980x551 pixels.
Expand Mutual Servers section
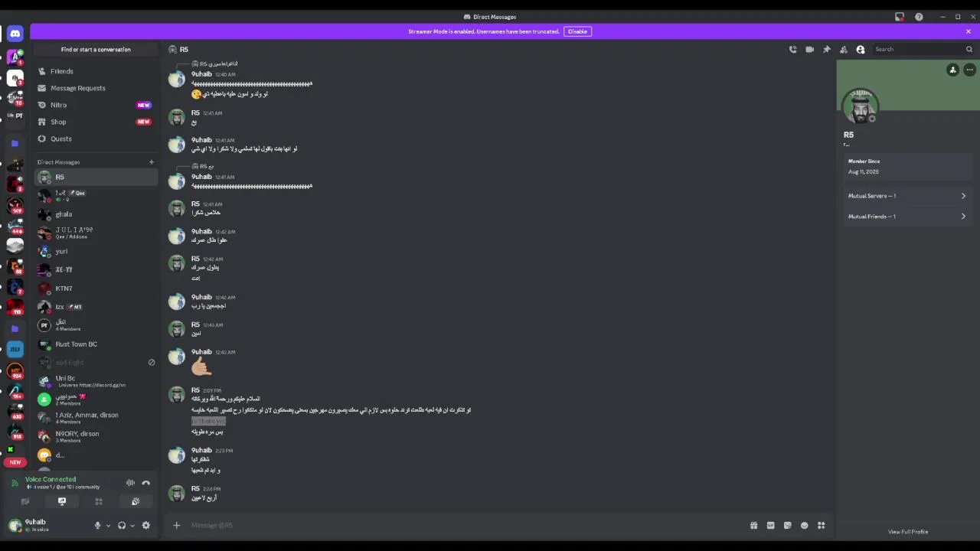point(906,196)
